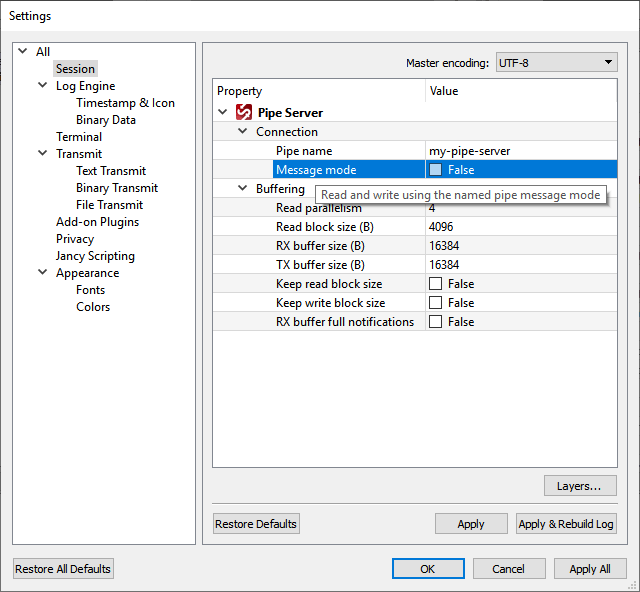Collapse the Connection property section
The width and height of the screenshot is (640, 592).
pyautogui.click(x=242, y=131)
